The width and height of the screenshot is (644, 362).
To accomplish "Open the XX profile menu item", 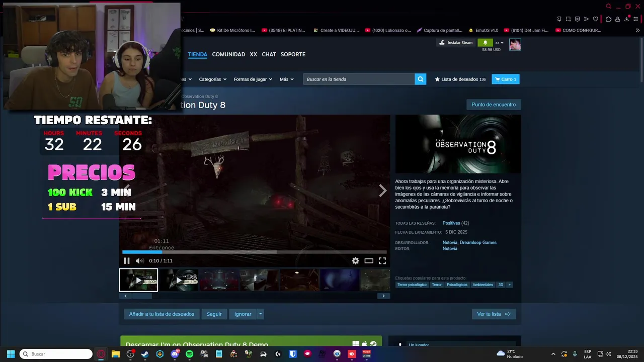I will [254, 54].
